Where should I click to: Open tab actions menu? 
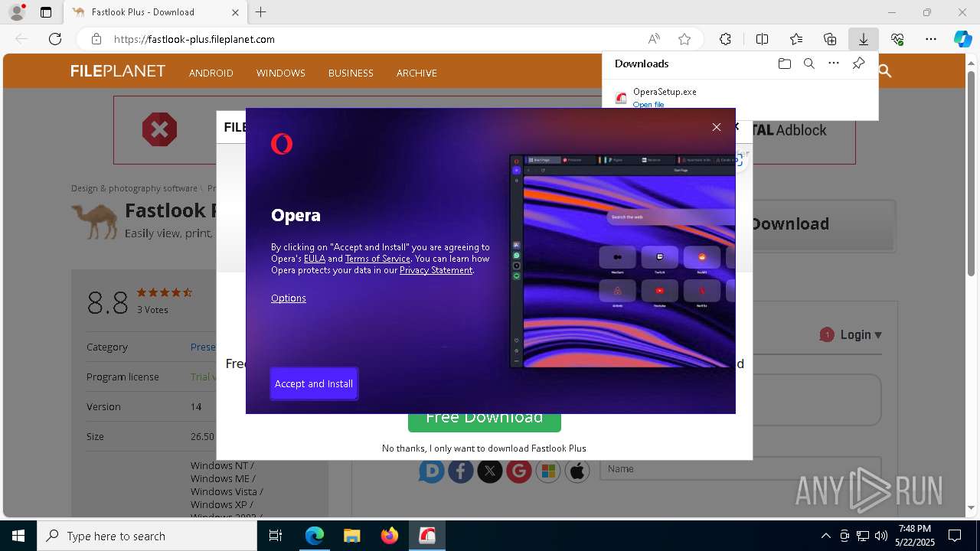(46, 12)
